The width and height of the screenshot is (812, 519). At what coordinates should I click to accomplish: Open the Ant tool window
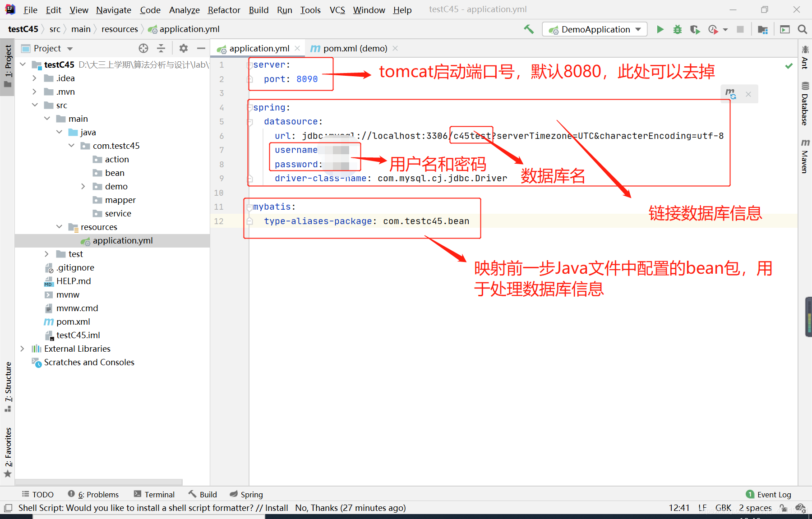coord(805,57)
